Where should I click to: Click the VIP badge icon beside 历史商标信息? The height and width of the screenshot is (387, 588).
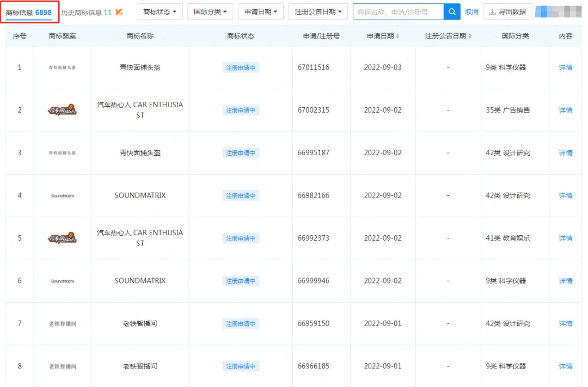pos(119,12)
